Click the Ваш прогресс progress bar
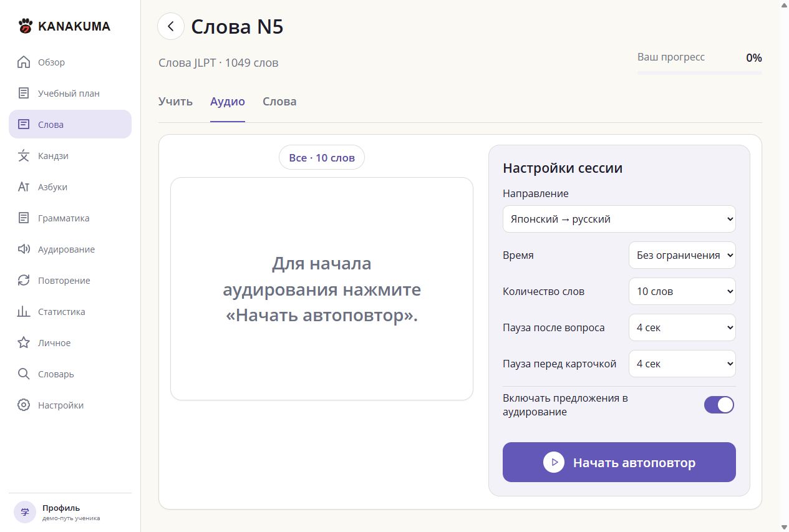 click(x=699, y=73)
